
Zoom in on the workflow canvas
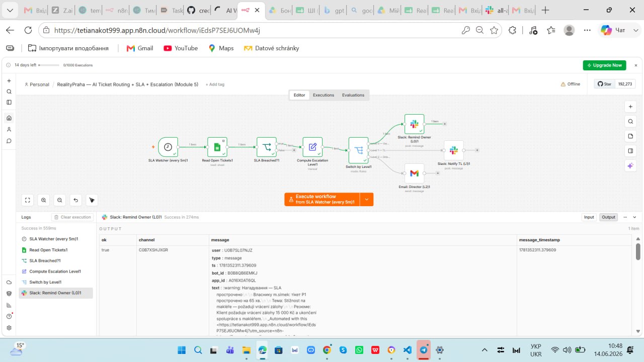[44, 200]
